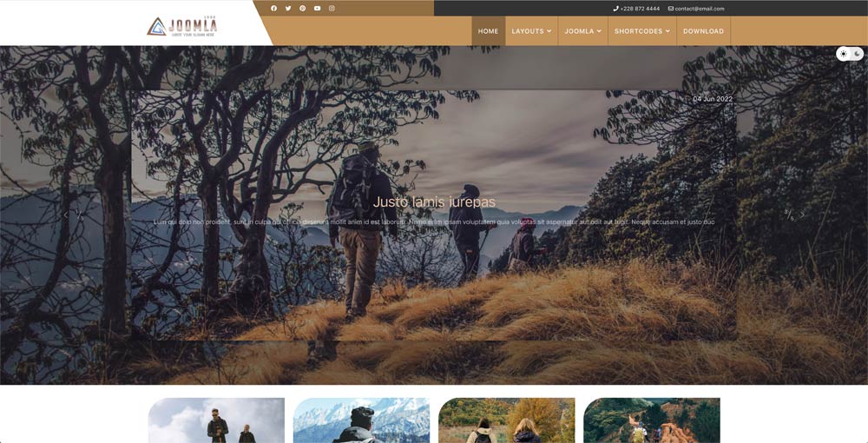
Task: Open the Facebook social icon
Action: tap(274, 9)
